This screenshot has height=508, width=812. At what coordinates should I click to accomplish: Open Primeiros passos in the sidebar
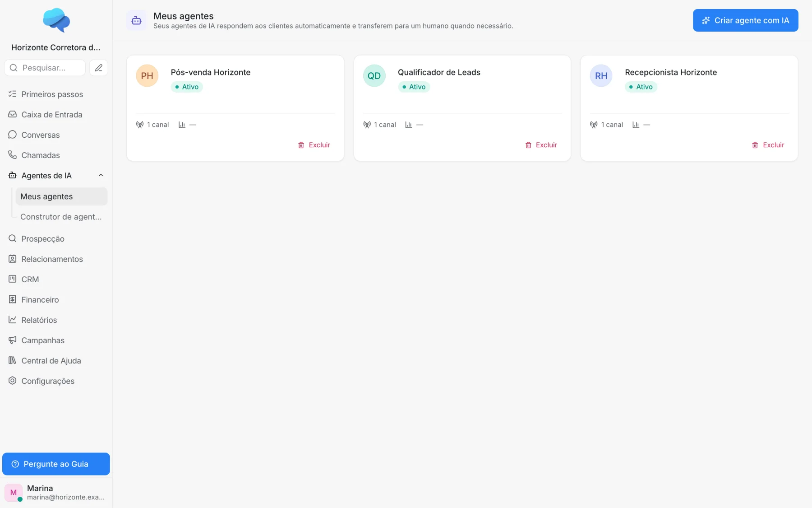tap(56, 94)
